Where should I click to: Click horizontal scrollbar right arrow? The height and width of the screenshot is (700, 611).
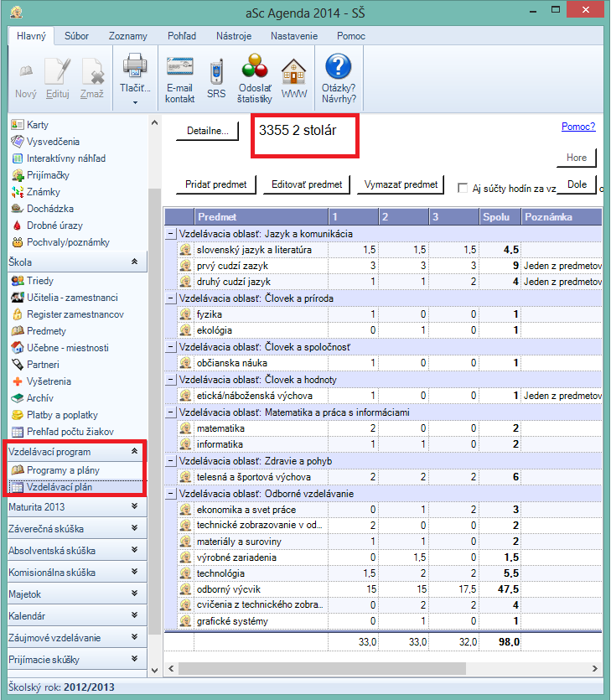tap(594, 668)
